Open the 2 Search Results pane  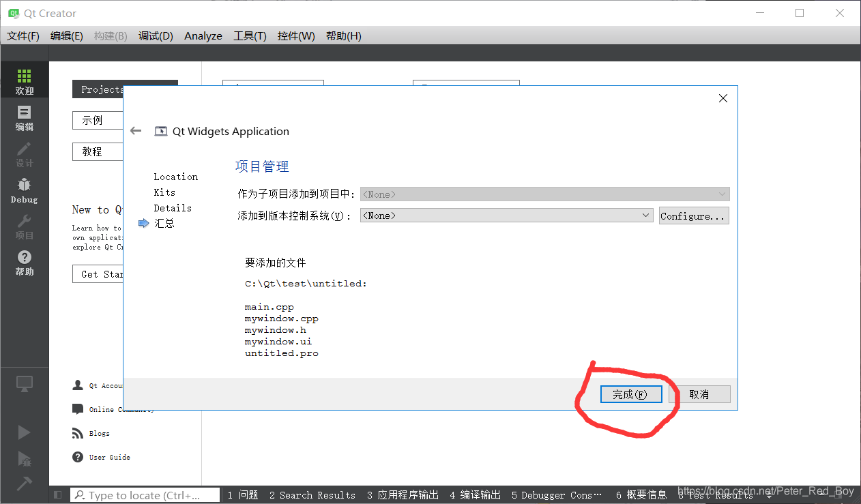[312, 495]
